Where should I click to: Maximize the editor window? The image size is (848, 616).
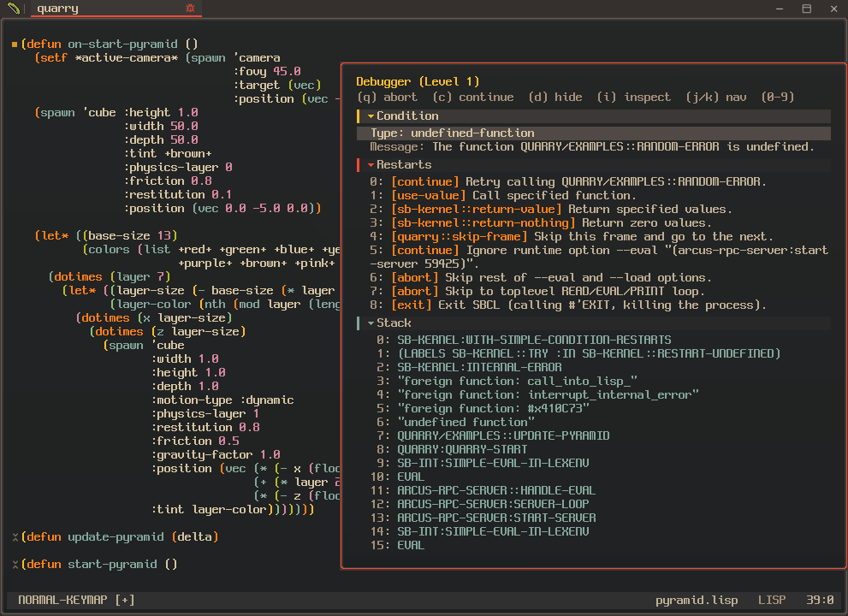pyautogui.click(x=806, y=9)
